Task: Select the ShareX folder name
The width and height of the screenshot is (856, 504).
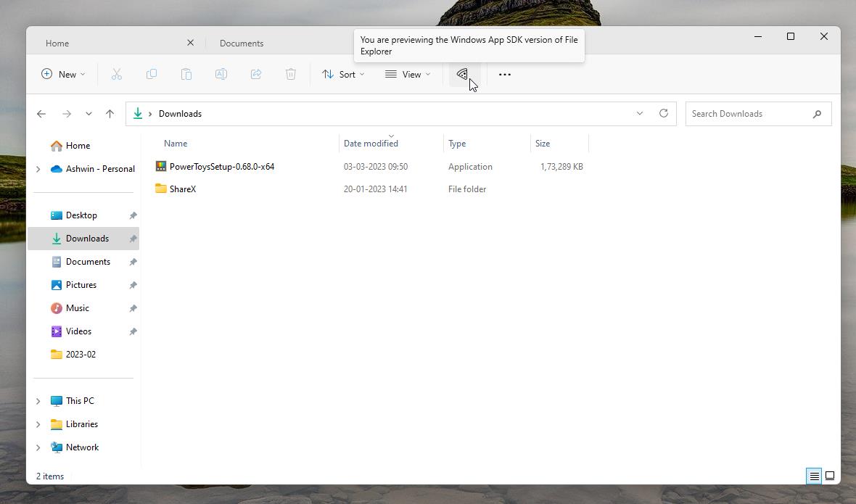Action: [182, 189]
